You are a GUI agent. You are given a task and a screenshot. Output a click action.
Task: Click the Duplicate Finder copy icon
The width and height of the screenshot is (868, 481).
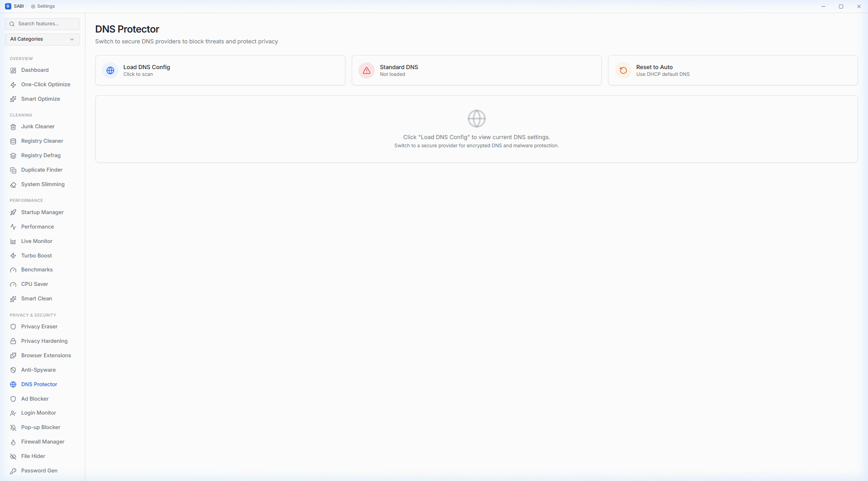point(13,170)
